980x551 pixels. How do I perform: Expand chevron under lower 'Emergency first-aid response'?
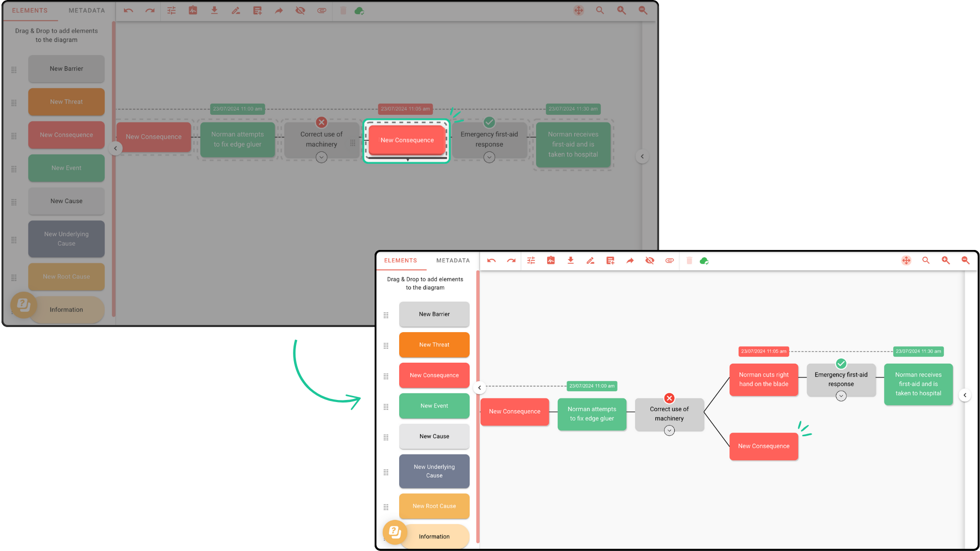click(x=841, y=396)
